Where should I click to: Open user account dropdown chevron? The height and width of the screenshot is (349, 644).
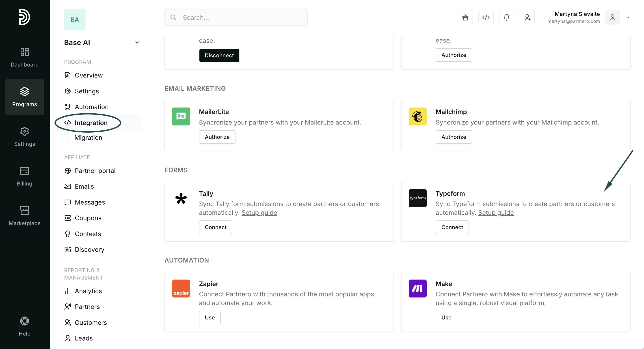(x=628, y=17)
